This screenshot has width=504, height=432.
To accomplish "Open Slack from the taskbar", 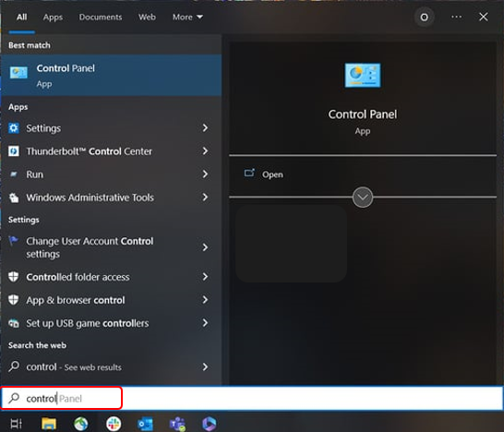I will point(114,424).
